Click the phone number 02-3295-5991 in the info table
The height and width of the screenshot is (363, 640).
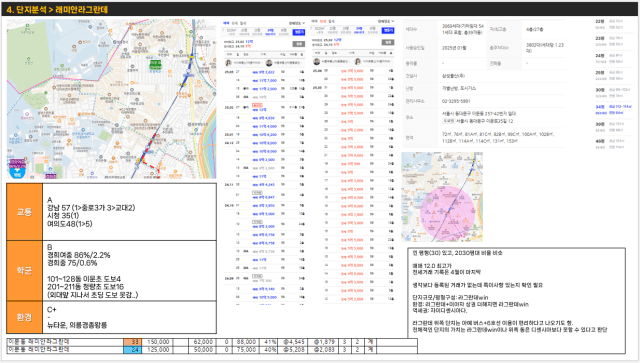pos(456,101)
